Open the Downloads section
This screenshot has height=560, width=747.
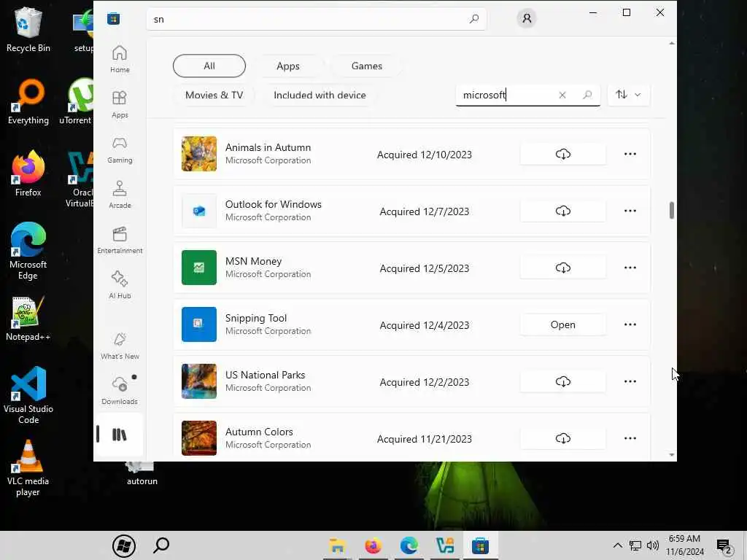pos(120,391)
